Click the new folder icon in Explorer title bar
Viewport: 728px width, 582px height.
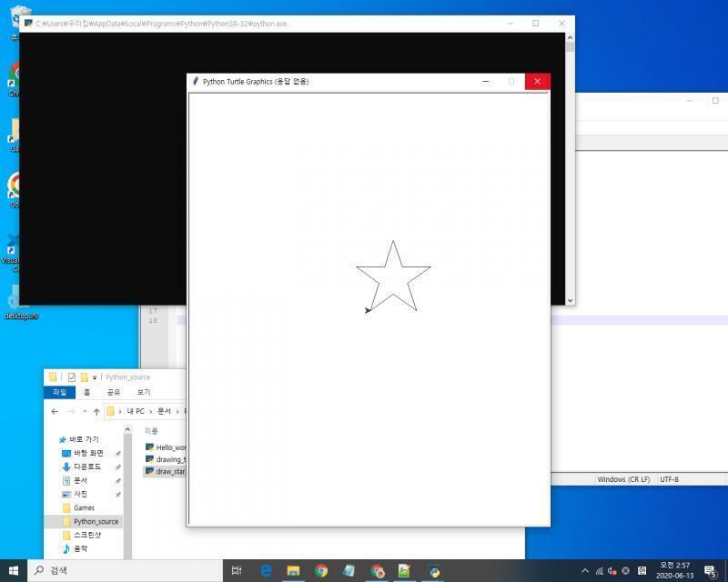[x=84, y=376]
